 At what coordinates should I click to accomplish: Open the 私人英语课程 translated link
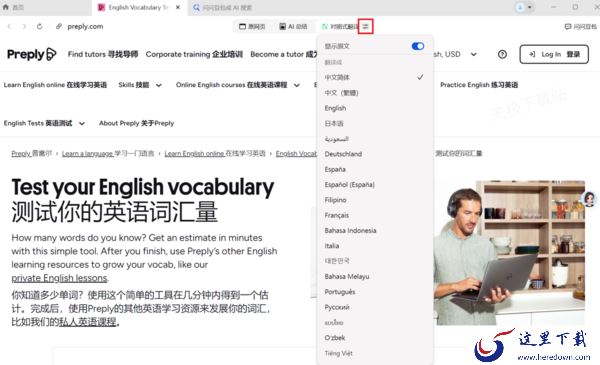(87, 322)
